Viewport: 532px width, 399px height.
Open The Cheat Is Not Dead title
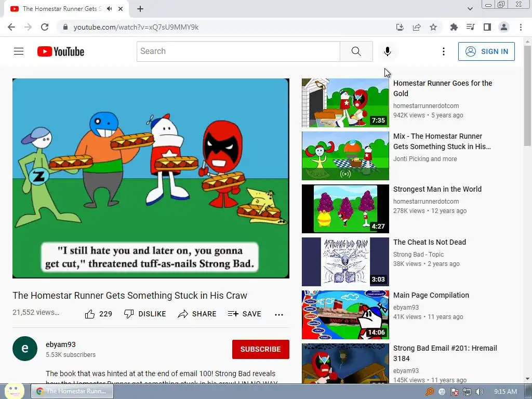(x=430, y=242)
